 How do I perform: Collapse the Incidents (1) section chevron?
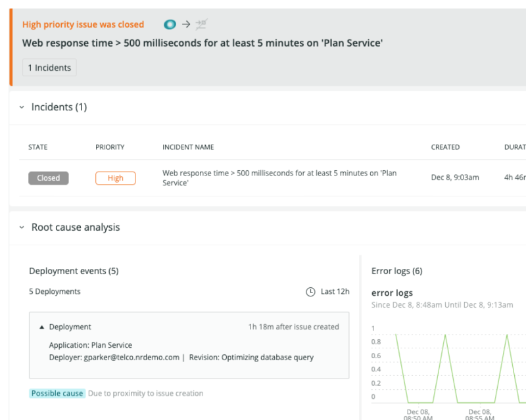click(22, 107)
